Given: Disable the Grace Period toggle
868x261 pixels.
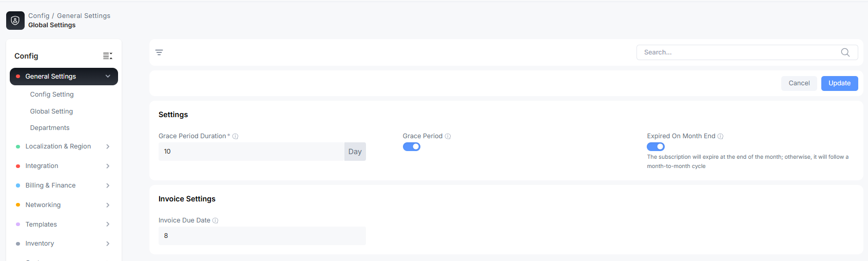Looking at the screenshot, I should [x=412, y=147].
